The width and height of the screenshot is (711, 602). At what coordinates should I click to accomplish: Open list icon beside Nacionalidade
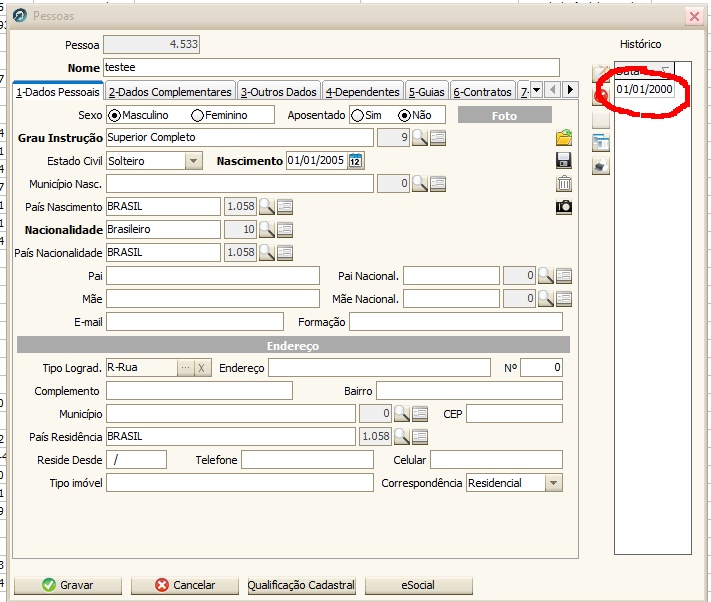(x=285, y=230)
